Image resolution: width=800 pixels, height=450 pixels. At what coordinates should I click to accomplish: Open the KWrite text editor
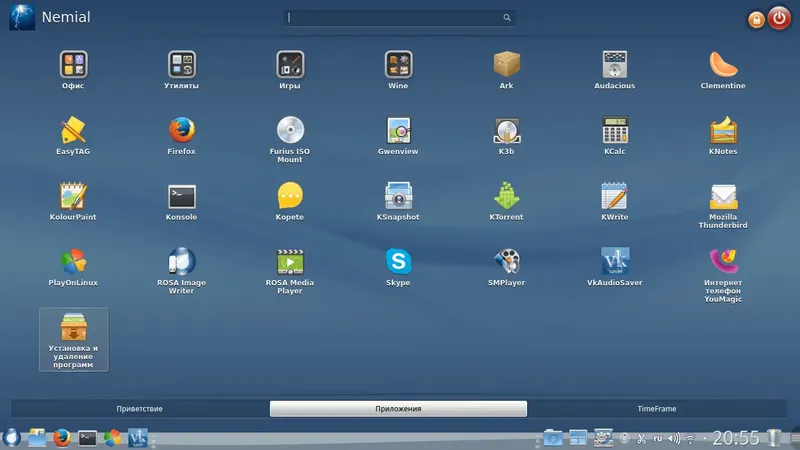(615, 201)
